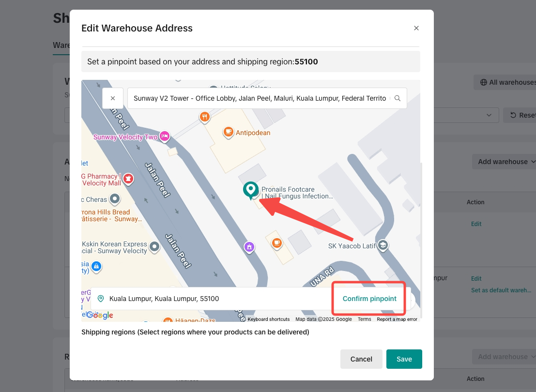This screenshot has height=392, width=536.
Task: Click the Google logo on the map
Action: [100, 315]
